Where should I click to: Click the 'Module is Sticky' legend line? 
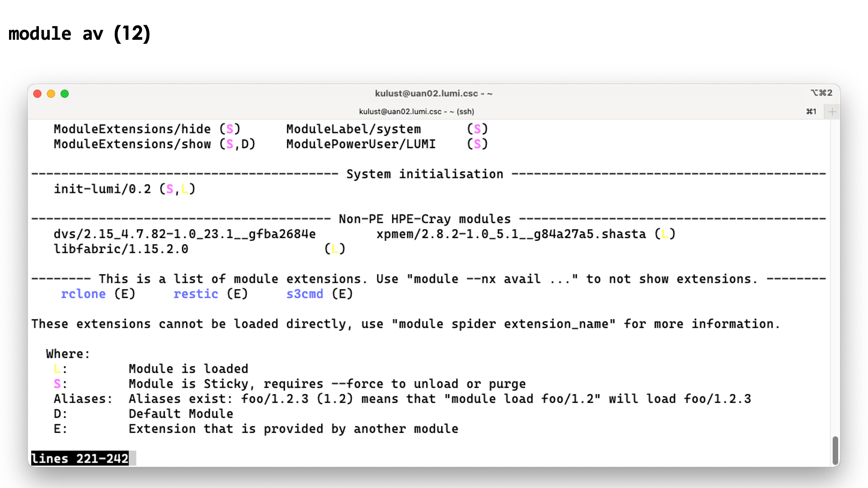327,384
